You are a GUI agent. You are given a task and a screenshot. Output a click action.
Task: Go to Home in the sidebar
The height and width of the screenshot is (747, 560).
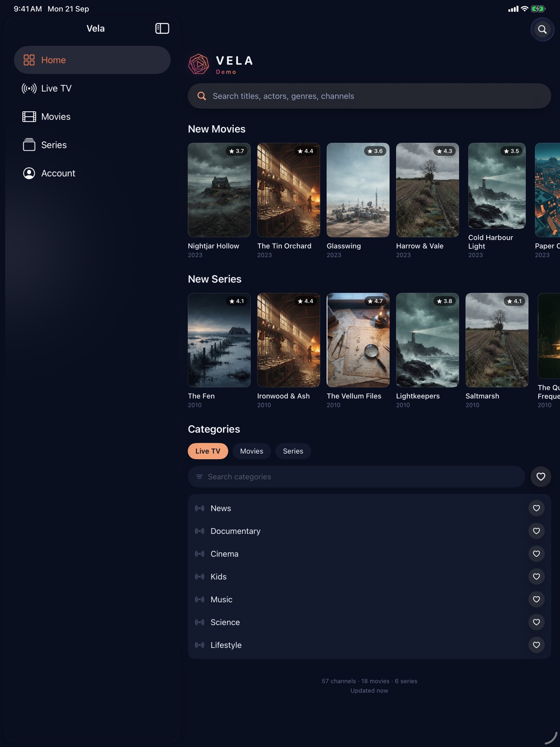coord(92,60)
